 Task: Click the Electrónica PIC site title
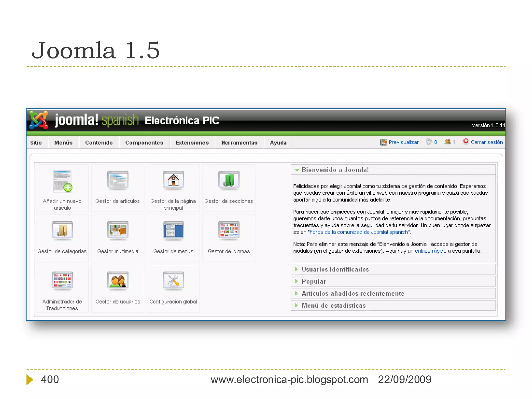(182, 121)
